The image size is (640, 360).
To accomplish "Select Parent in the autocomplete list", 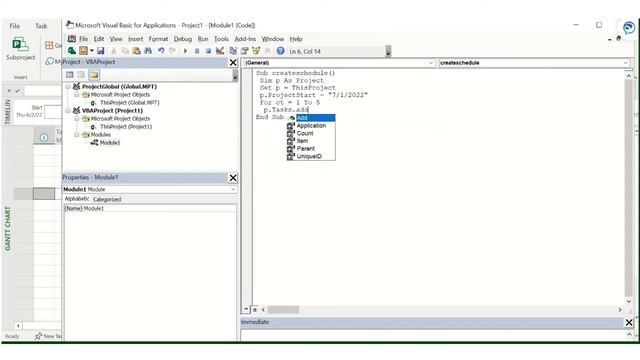I will 311,149.
